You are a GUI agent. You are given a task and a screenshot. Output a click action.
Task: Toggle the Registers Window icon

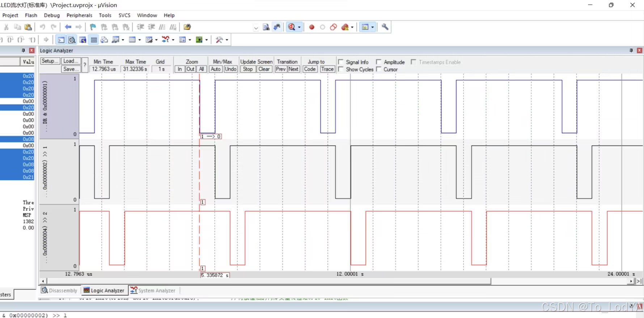(94, 40)
